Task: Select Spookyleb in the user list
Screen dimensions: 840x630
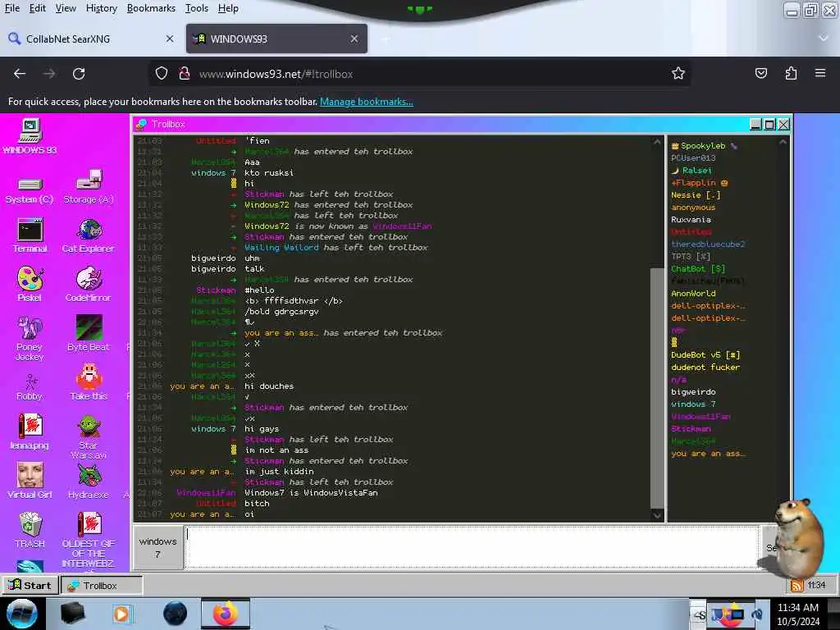Action: [x=703, y=146]
